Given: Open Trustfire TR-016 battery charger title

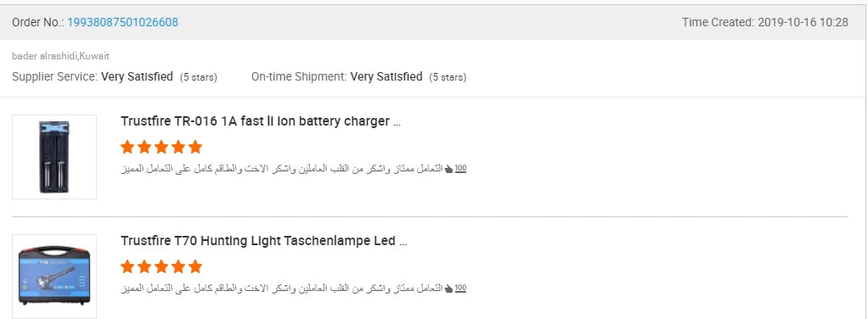Looking at the screenshot, I should pos(261,121).
